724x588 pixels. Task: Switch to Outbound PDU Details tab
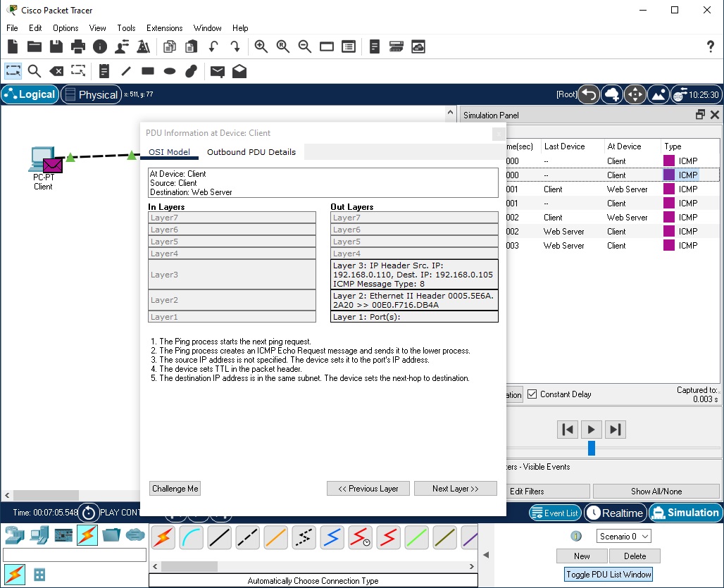point(251,152)
